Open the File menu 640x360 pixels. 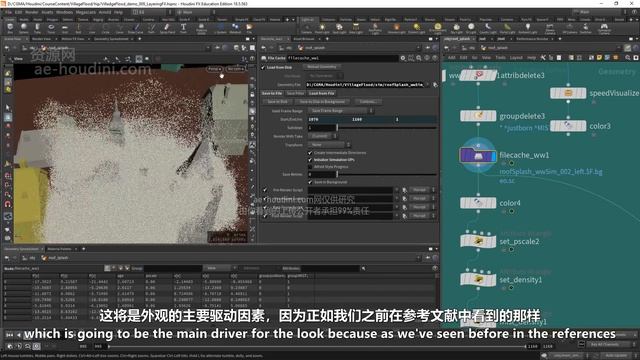pyautogui.click(x=9, y=12)
